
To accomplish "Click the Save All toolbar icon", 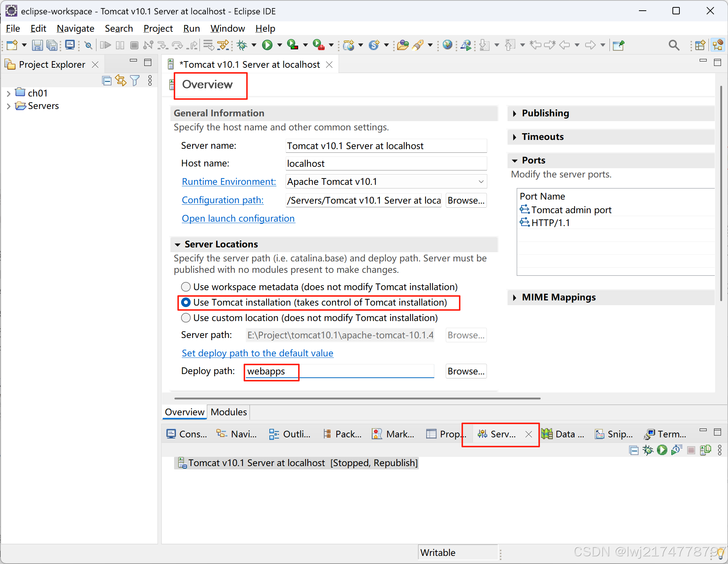I will click(x=53, y=45).
